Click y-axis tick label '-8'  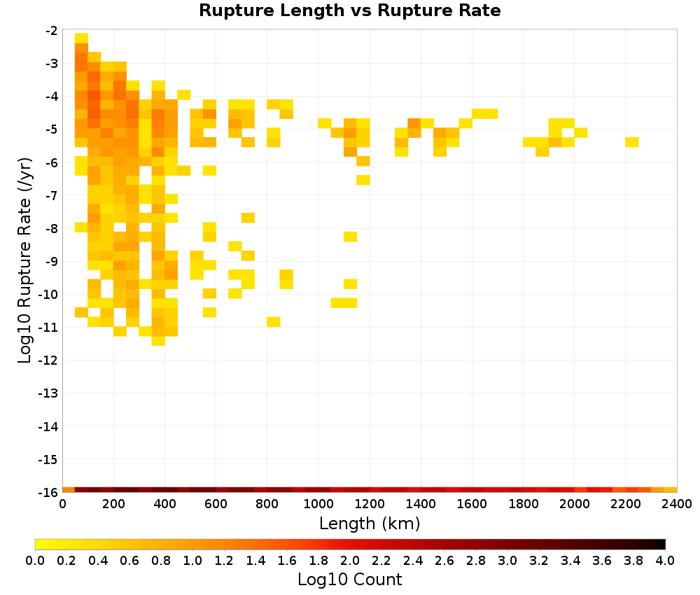point(52,228)
